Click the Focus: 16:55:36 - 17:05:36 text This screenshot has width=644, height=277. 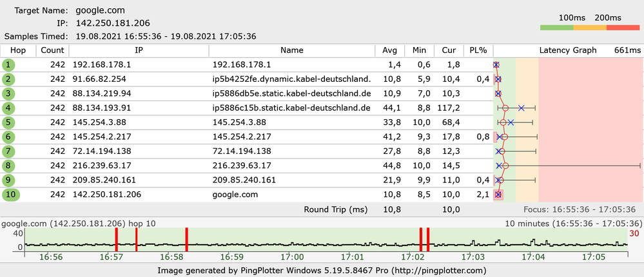pyautogui.click(x=580, y=209)
